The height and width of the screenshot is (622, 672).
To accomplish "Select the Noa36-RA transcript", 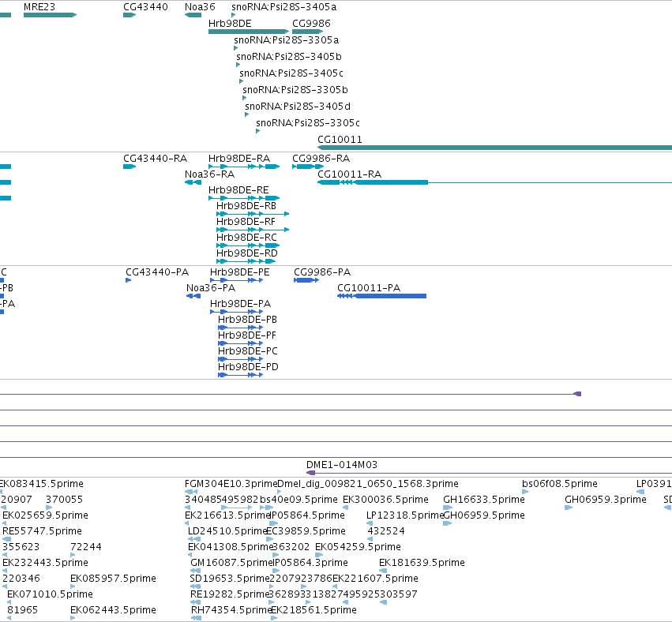I will tap(193, 182).
